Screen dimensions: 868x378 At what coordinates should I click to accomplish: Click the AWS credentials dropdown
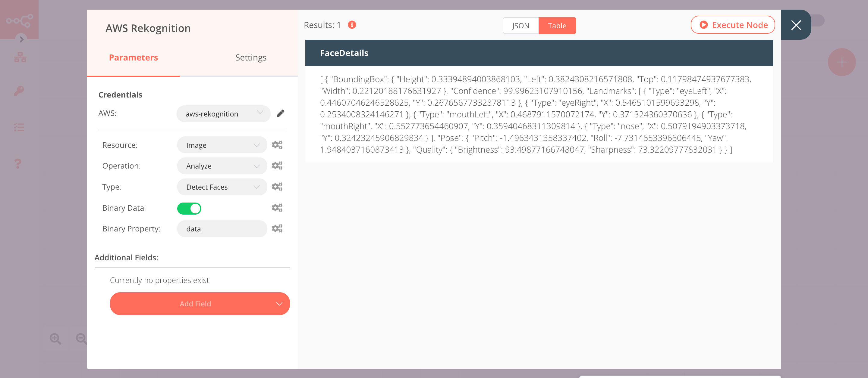pyautogui.click(x=222, y=113)
